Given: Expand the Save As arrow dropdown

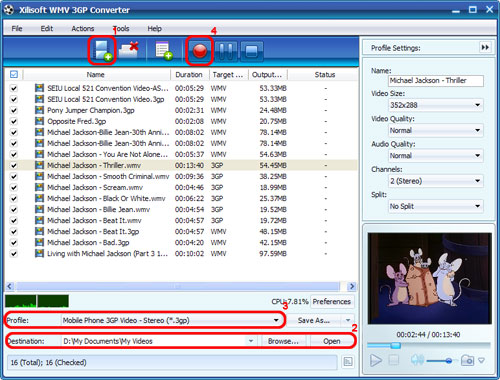Looking at the screenshot, I should pos(348,320).
